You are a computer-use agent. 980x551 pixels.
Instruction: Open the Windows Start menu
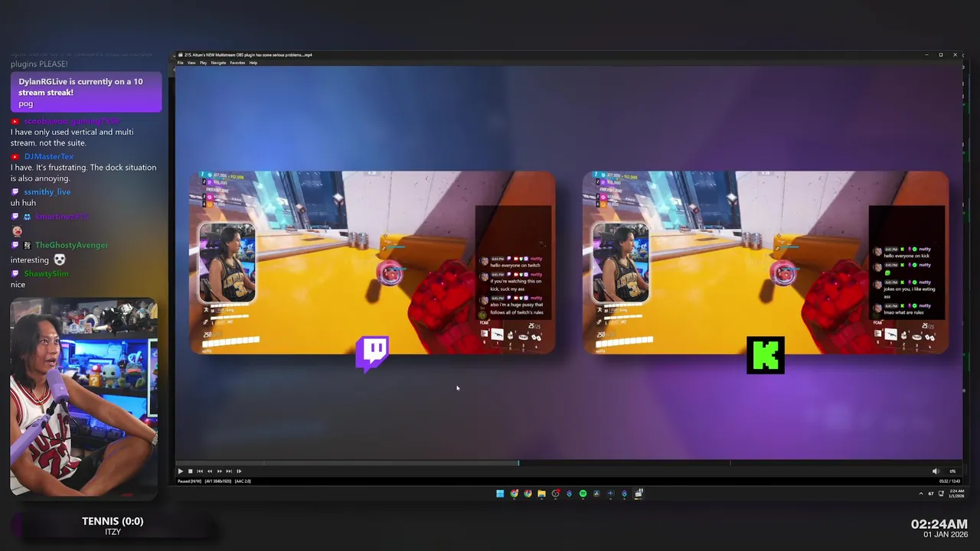pos(500,494)
